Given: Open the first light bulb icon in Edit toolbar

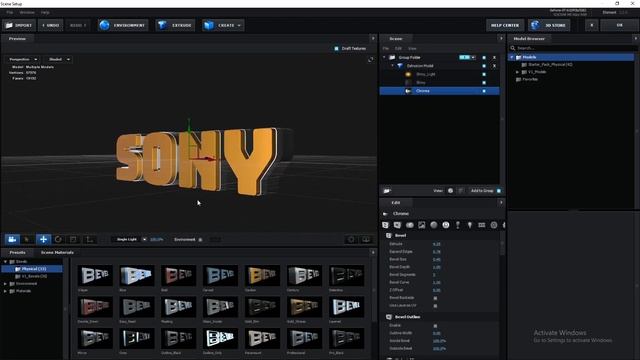Looking at the screenshot, I should [x=458, y=225].
